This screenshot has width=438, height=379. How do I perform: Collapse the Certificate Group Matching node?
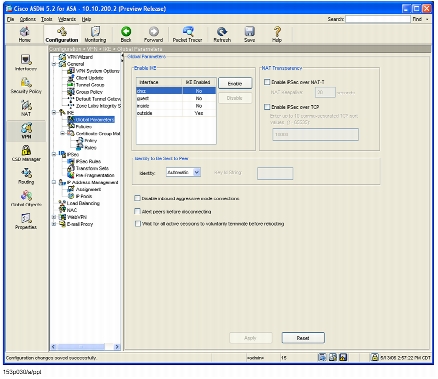[x=63, y=133]
